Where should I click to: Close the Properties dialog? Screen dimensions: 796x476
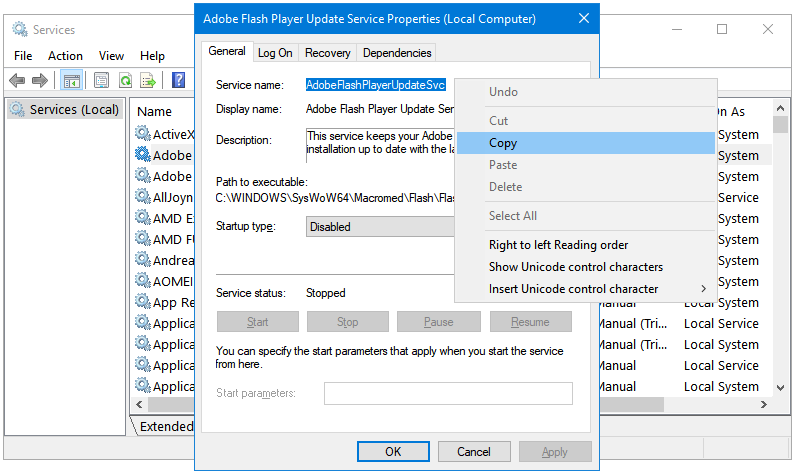[584, 19]
